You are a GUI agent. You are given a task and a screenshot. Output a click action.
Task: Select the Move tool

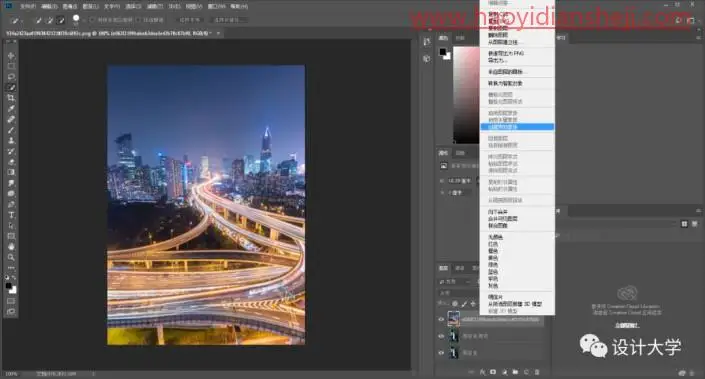(x=11, y=56)
